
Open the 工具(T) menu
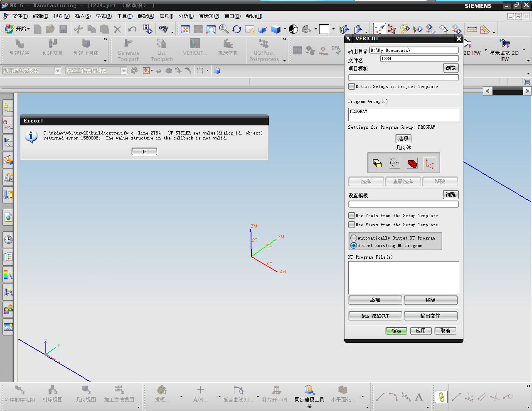125,16
